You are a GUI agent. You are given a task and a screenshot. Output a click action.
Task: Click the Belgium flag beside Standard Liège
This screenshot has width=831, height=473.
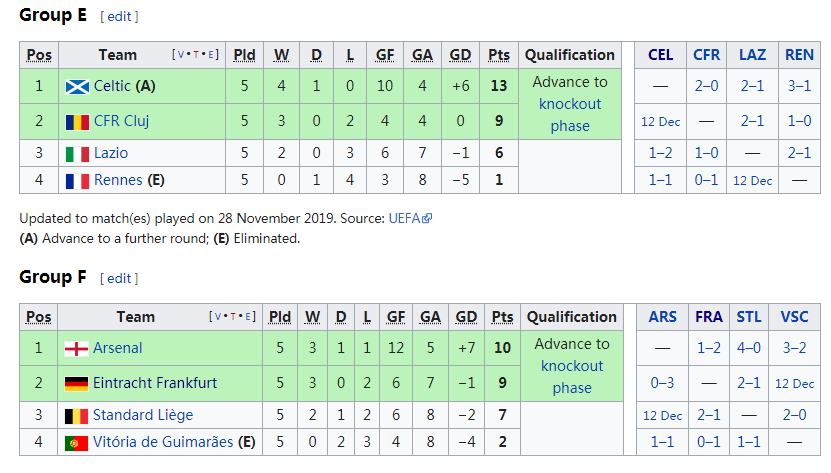[x=77, y=415]
